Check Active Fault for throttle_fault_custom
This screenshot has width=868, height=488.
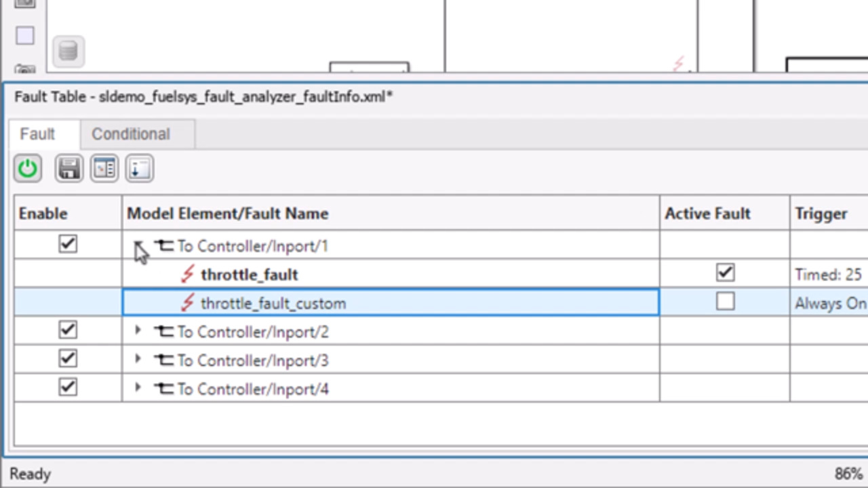click(x=725, y=302)
